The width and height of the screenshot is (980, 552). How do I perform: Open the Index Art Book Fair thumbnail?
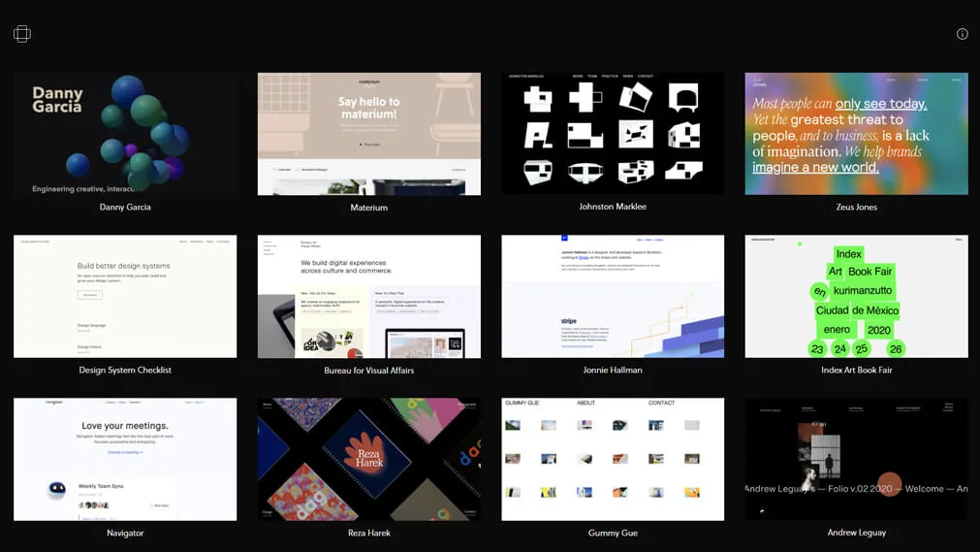[856, 297]
